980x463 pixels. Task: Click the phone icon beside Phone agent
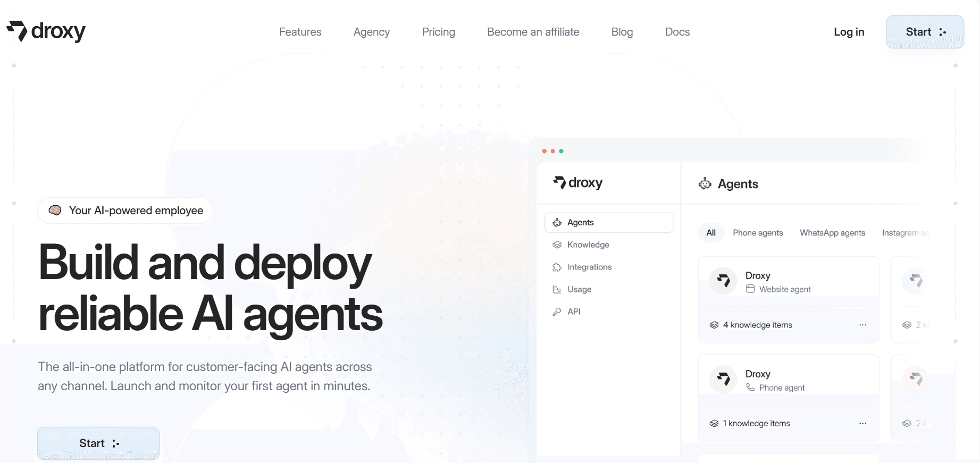[x=750, y=387]
